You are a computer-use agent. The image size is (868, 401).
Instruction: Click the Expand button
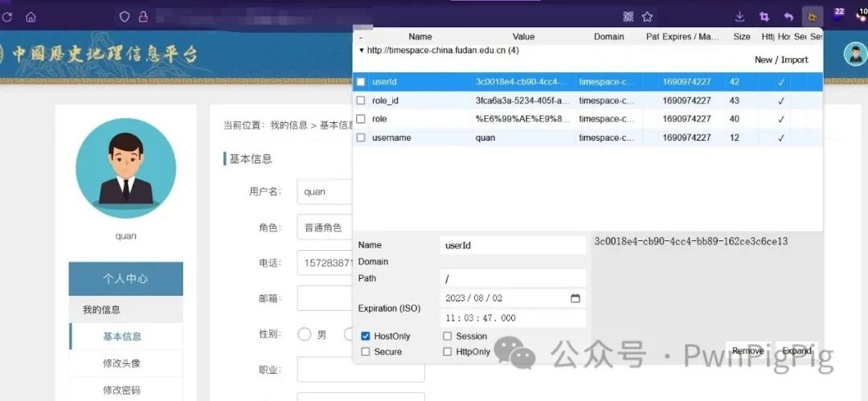point(796,350)
